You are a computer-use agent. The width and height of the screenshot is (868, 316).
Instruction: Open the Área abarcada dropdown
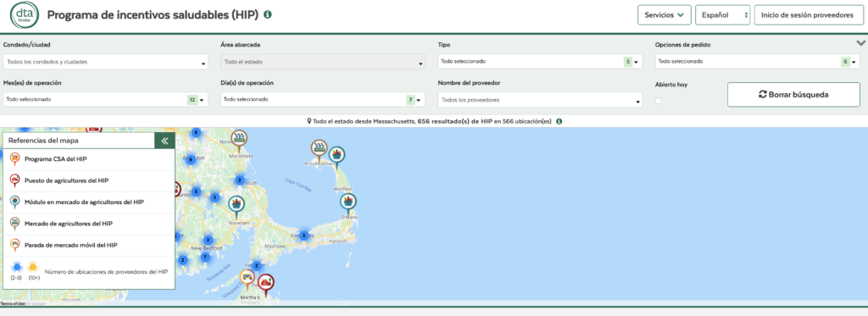pos(323,62)
